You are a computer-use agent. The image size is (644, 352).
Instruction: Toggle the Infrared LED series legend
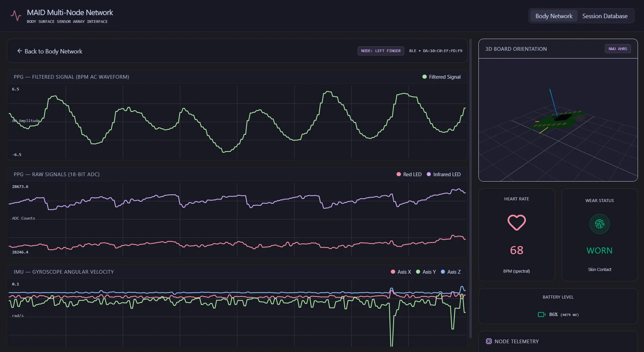[444, 174]
